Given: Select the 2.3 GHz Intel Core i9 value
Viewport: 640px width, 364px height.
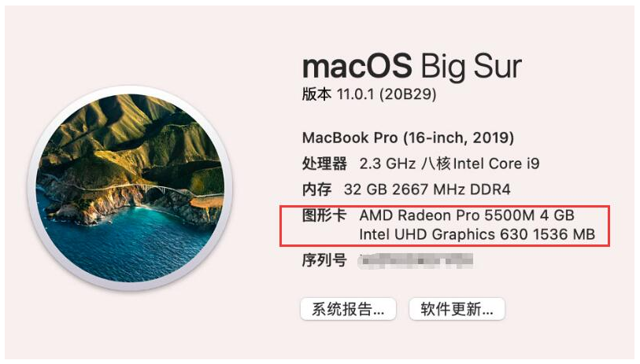Looking at the screenshot, I should [x=449, y=164].
